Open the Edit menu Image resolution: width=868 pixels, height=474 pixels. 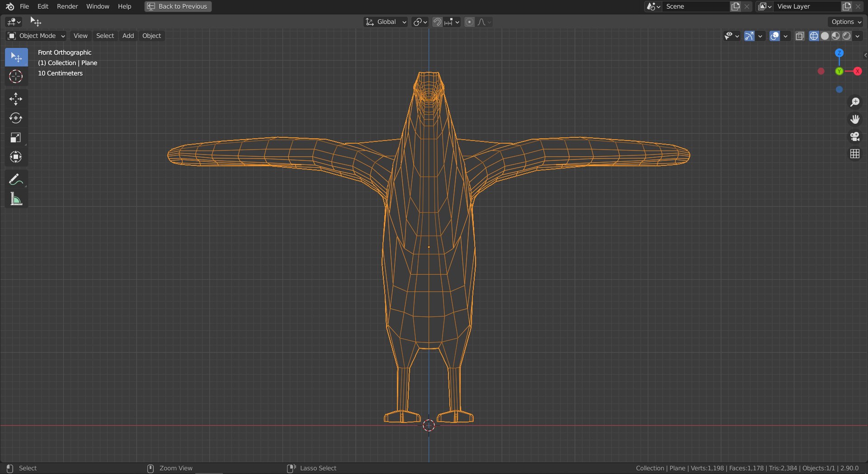pos(43,6)
